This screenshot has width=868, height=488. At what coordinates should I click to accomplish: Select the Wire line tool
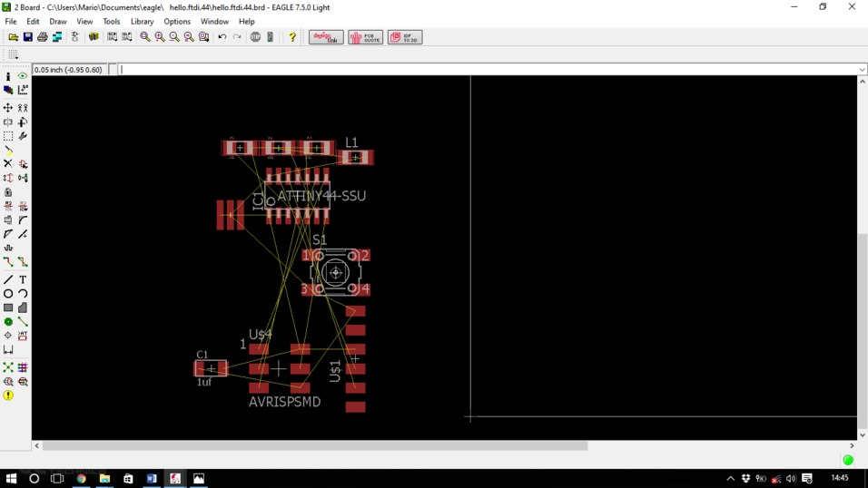click(8, 280)
